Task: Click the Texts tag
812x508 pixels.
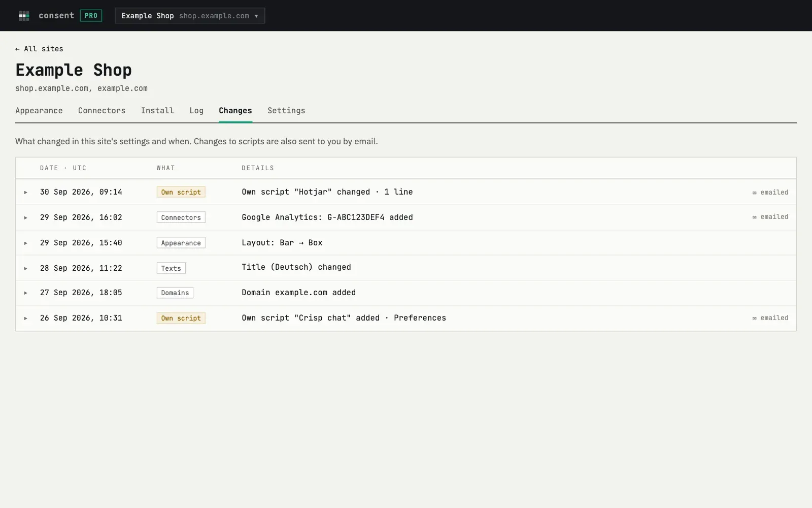Action: click(171, 268)
